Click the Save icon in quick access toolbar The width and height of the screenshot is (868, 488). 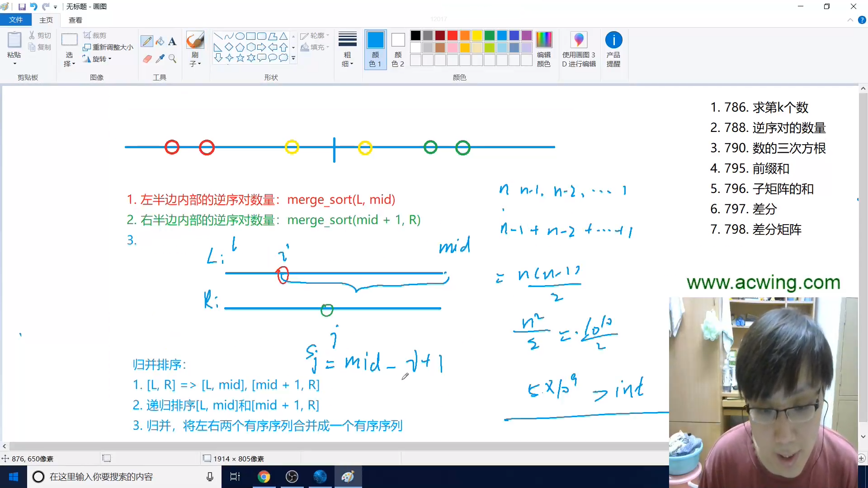tap(22, 7)
